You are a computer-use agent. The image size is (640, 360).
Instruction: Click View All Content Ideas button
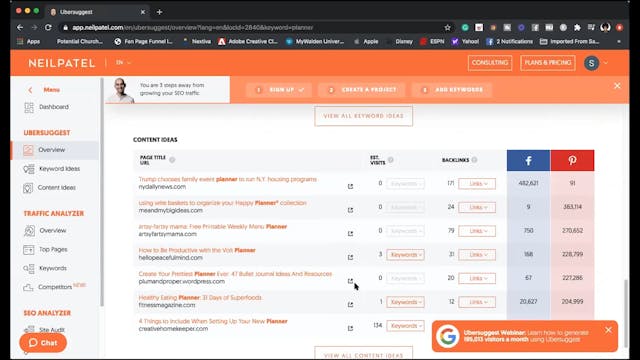[x=363, y=353]
